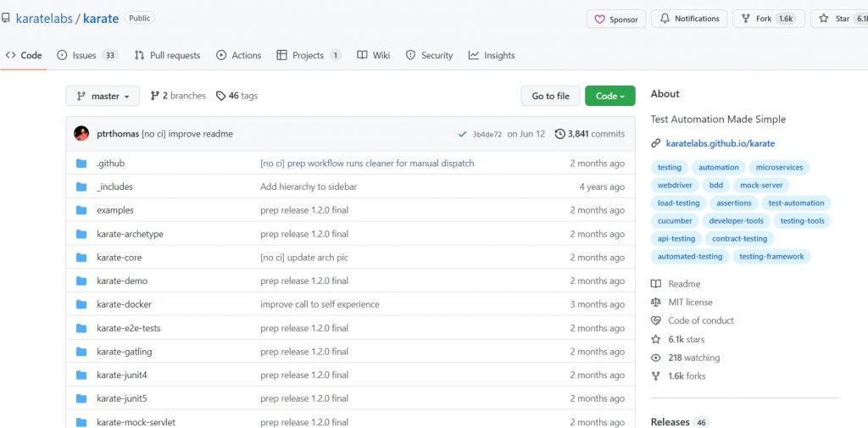The image size is (868, 428).
Task: View the 2 branches link
Action: 178,96
